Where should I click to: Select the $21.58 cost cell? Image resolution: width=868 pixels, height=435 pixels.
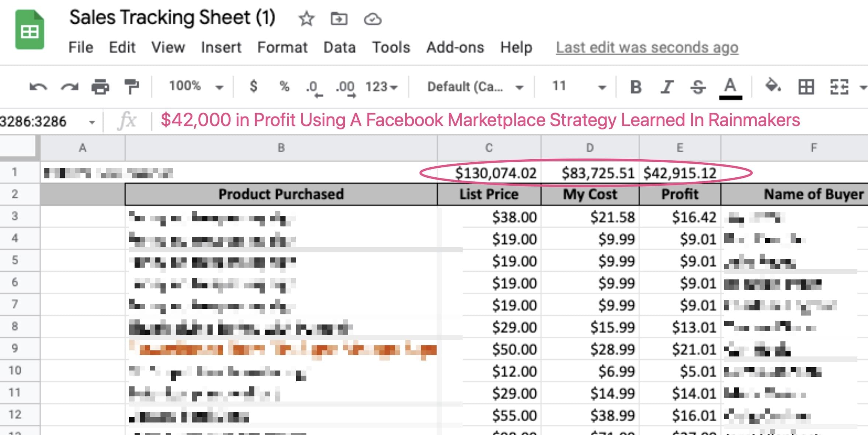[590, 216]
